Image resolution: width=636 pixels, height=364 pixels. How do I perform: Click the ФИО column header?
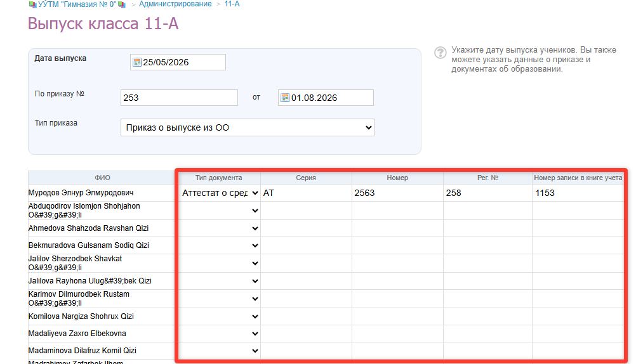102,178
